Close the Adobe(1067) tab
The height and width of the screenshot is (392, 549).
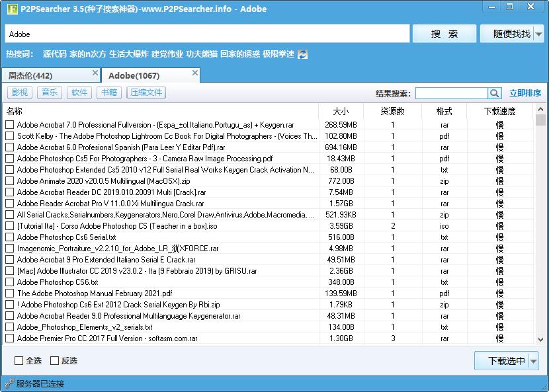[195, 73]
